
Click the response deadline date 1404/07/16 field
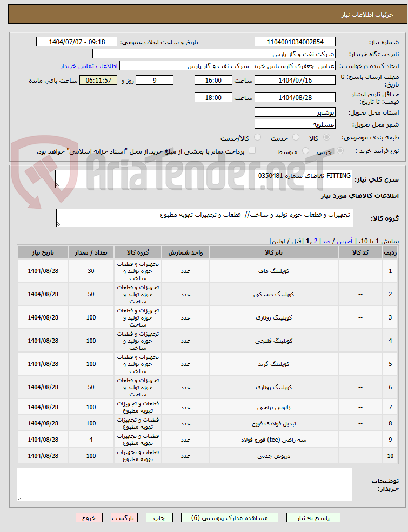pyautogui.click(x=295, y=81)
